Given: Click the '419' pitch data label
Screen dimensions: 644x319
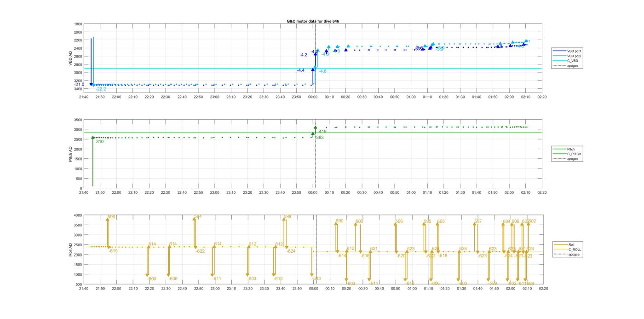Looking at the screenshot, I should tap(322, 132).
